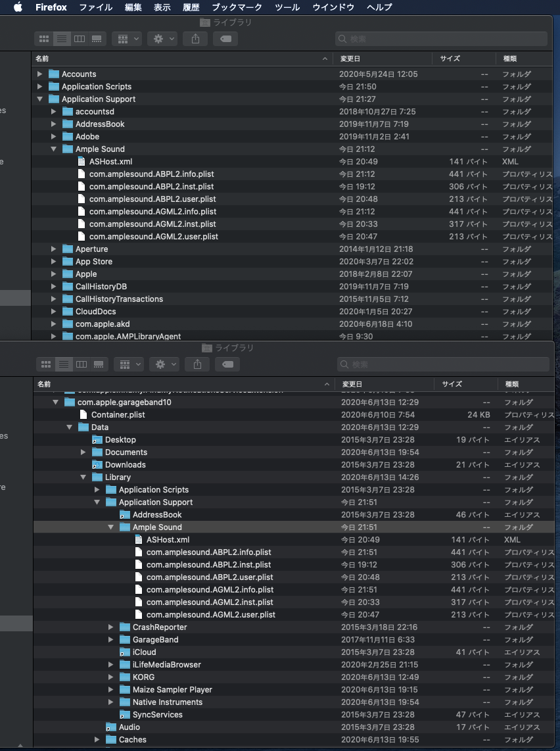Image resolution: width=560 pixels, height=751 pixels.
Task: Switch upper Finder window to gallery view
Action: point(97,39)
